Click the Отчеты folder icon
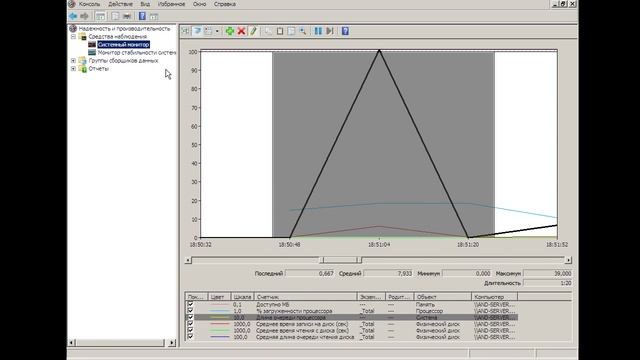This screenshot has width=640, height=360. tap(83, 69)
